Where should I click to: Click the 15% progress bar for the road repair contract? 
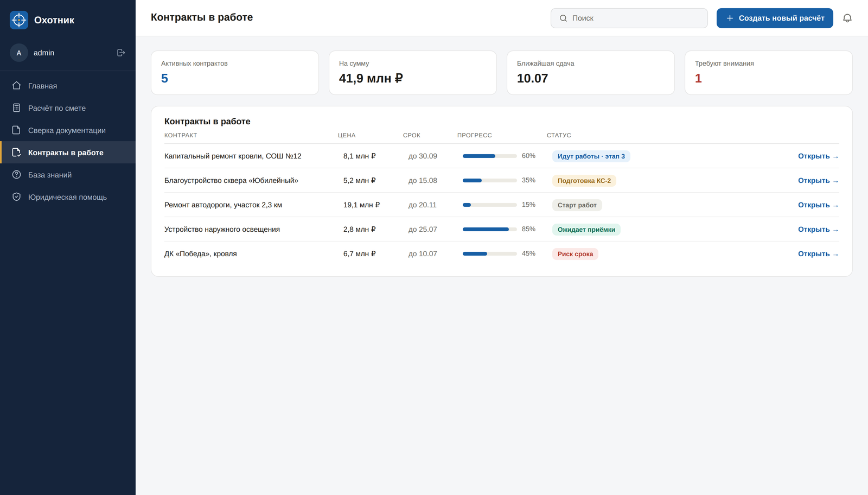490,205
